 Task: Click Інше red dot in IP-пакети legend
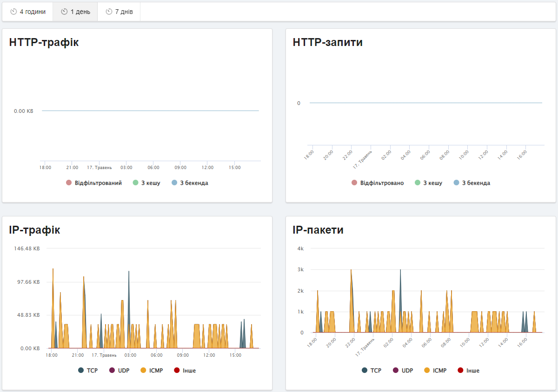click(x=460, y=371)
